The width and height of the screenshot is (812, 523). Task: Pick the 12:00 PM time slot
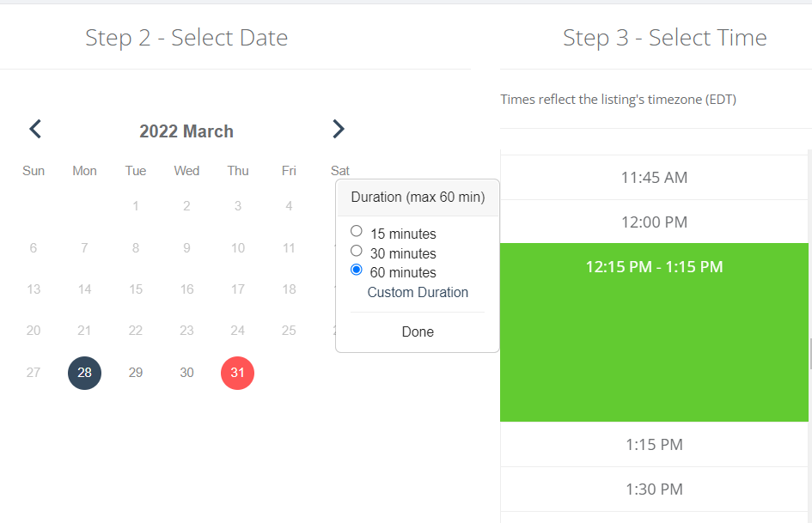(654, 222)
